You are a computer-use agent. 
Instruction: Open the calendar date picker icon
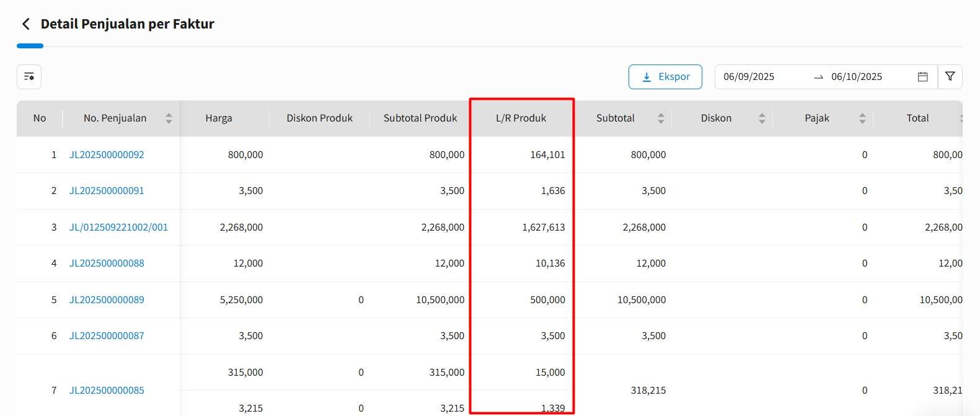(922, 77)
